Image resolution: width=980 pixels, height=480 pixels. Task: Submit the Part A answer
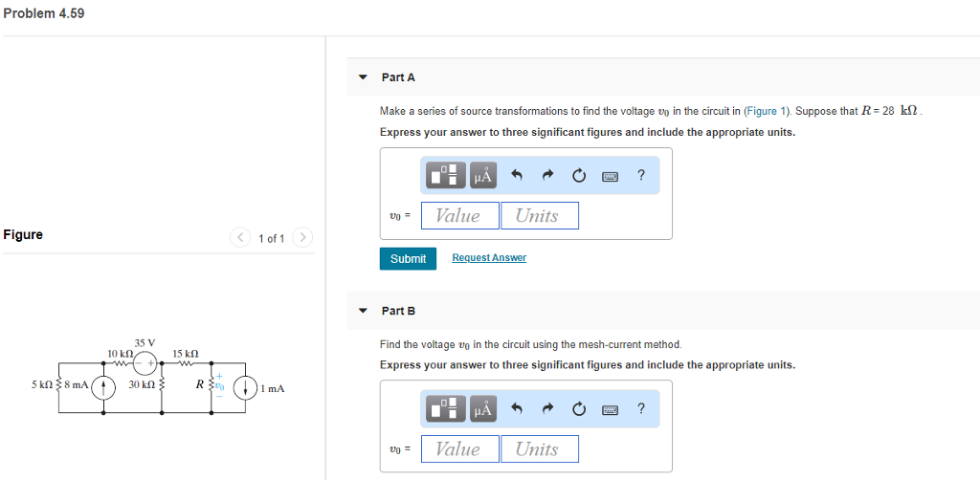click(x=408, y=258)
